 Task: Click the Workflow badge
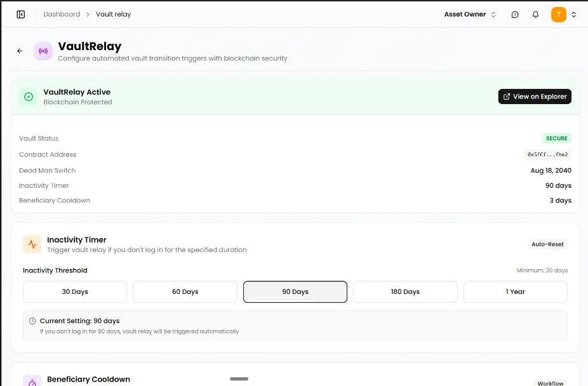[551, 383]
